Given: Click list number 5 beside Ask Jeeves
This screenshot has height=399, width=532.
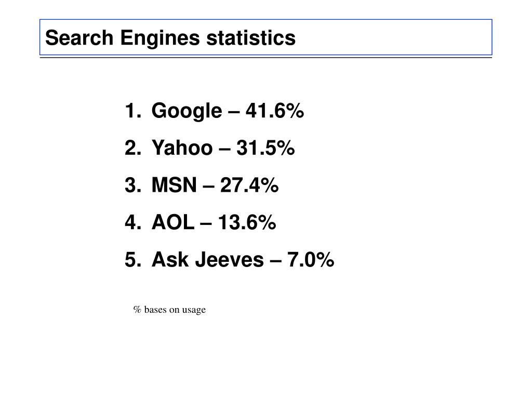Looking at the screenshot, I should (x=132, y=260).
